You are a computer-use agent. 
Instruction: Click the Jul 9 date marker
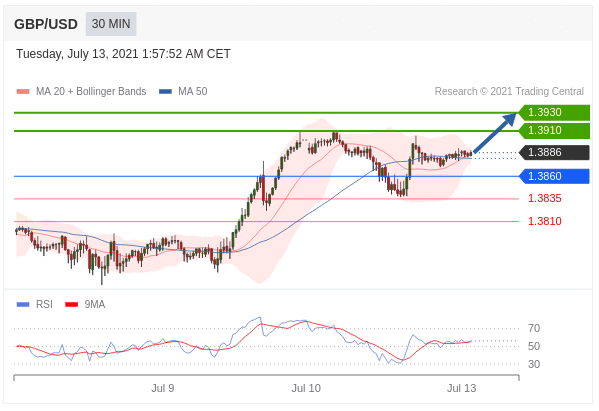(x=163, y=388)
